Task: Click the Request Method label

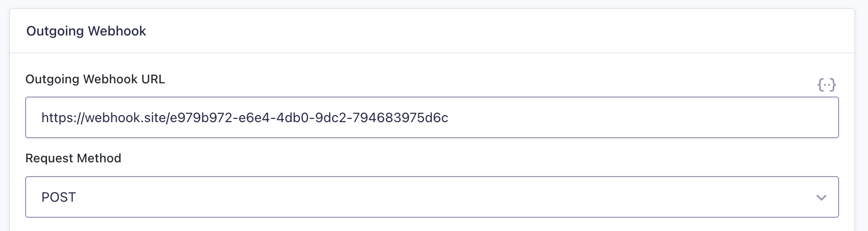Action: (74, 158)
